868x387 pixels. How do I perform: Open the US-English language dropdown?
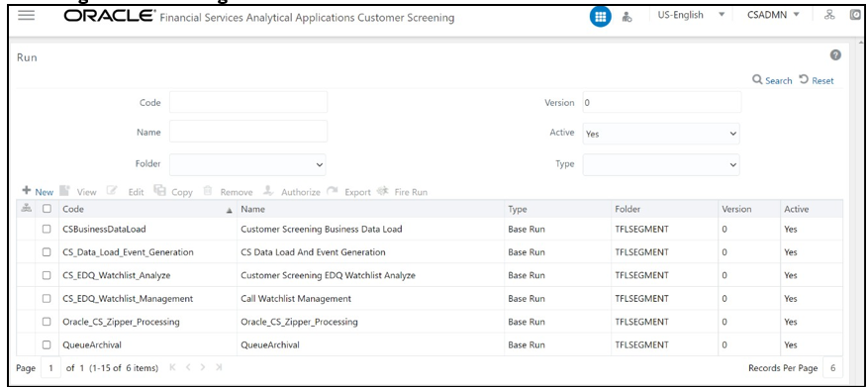[691, 15]
